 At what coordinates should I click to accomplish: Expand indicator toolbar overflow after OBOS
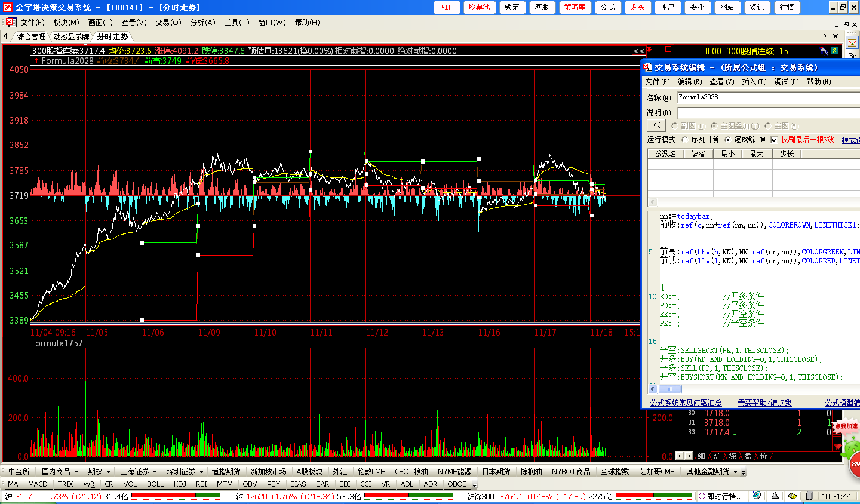tap(475, 485)
